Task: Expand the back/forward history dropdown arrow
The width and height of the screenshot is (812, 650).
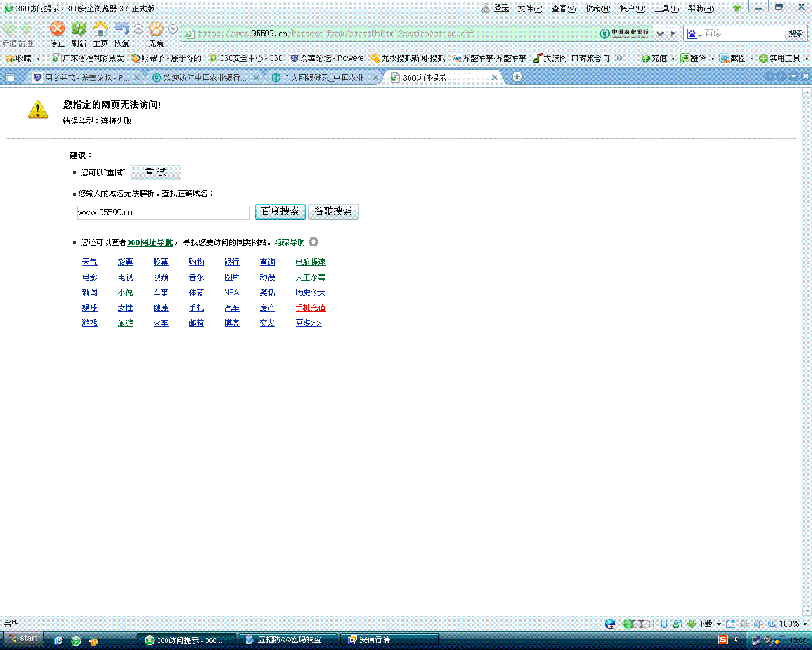Action: point(40,29)
